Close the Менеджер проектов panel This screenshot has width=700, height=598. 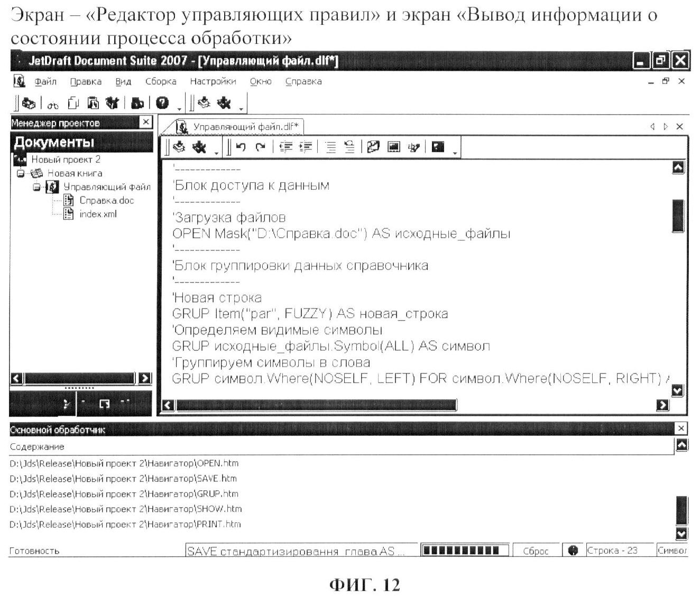click(x=146, y=123)
